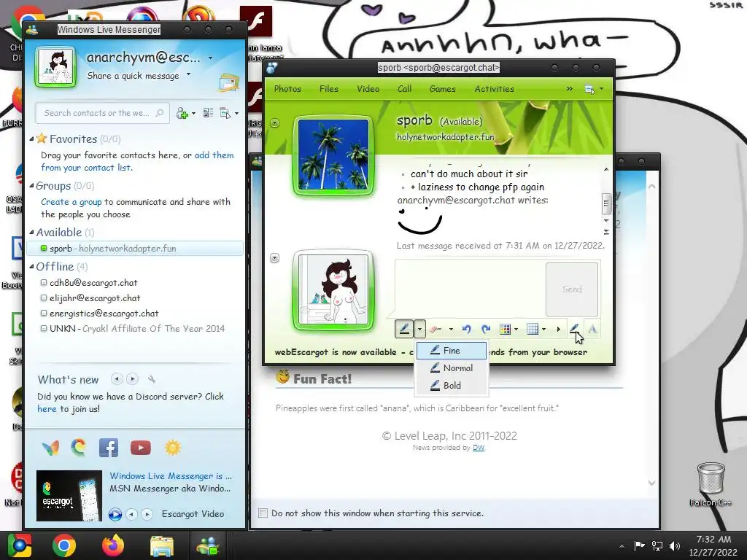Image resolution: width=747 pixels, height=560 pixels.
Task: Open the Show menu icon in Messenger
Action: [x=225, y=113]
